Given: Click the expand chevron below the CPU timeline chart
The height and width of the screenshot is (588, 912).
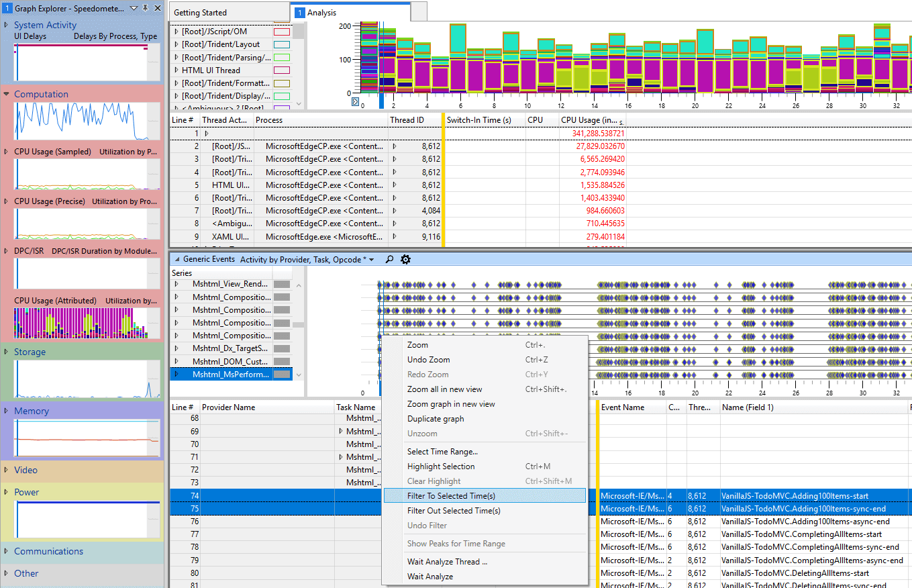Looking at the screenshot, I should tap(356, 100).
